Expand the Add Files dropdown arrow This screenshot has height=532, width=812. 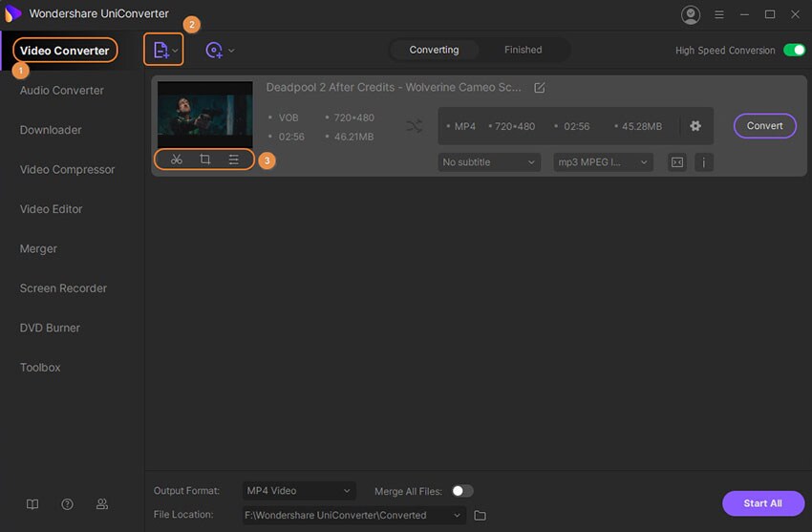click(176, 51)
